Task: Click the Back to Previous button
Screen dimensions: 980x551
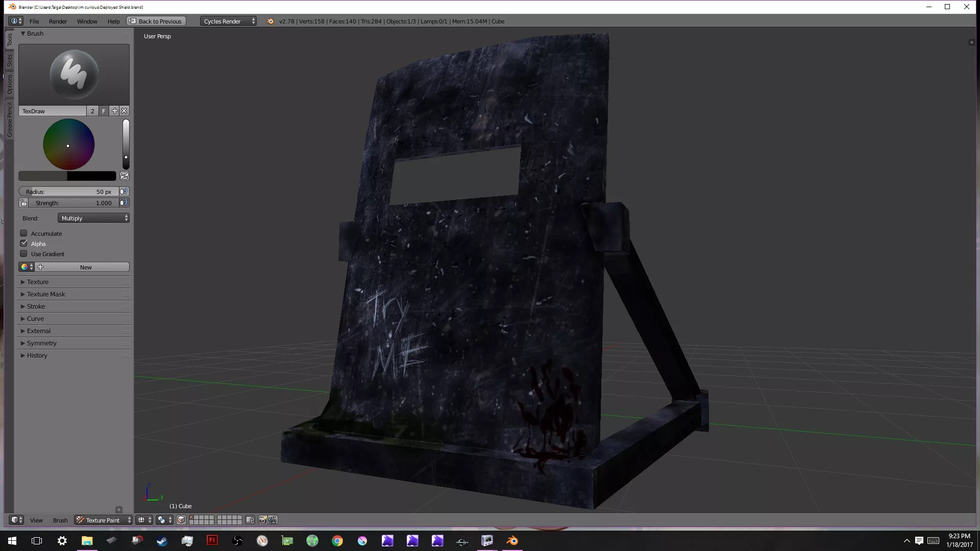Action: [x=156, y=21]
